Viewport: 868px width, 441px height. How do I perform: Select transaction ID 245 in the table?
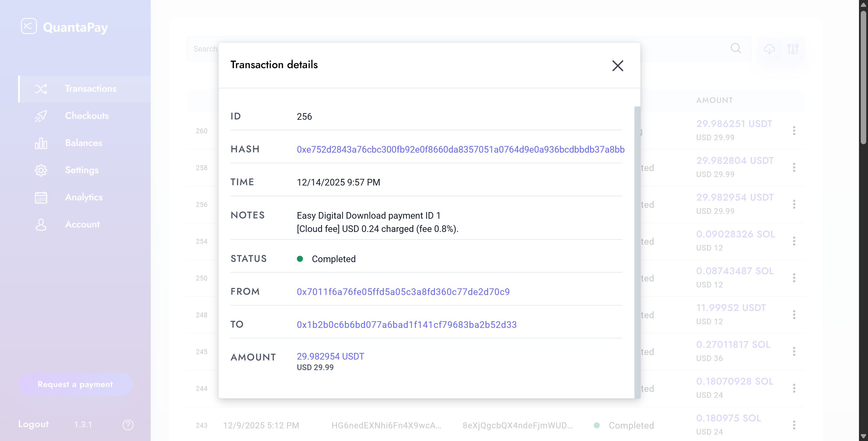click(x=202, y=352)
